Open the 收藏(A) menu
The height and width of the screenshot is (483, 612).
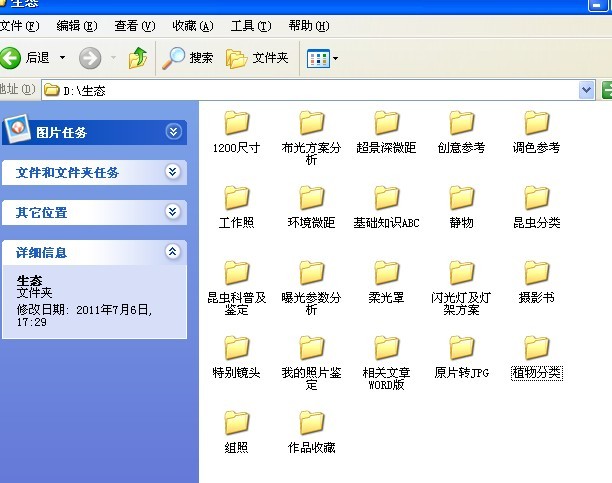(x=193, y=26)
